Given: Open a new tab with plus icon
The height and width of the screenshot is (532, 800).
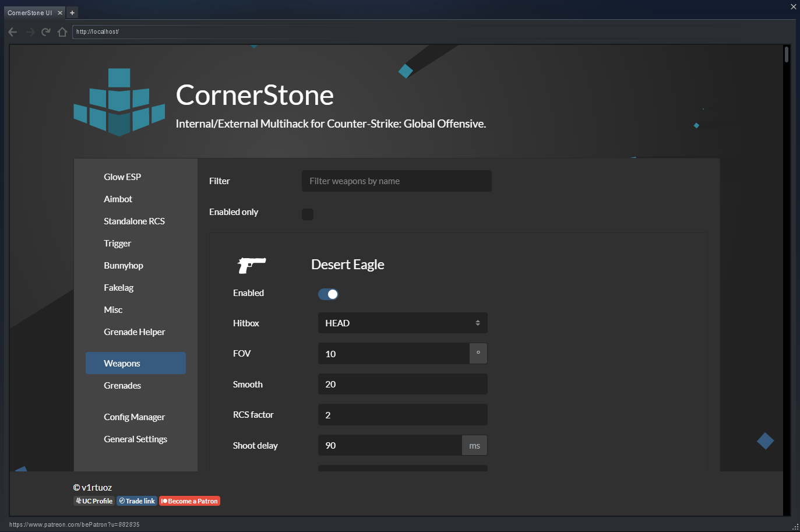Looking at the screenshot, I should (72, 13).
